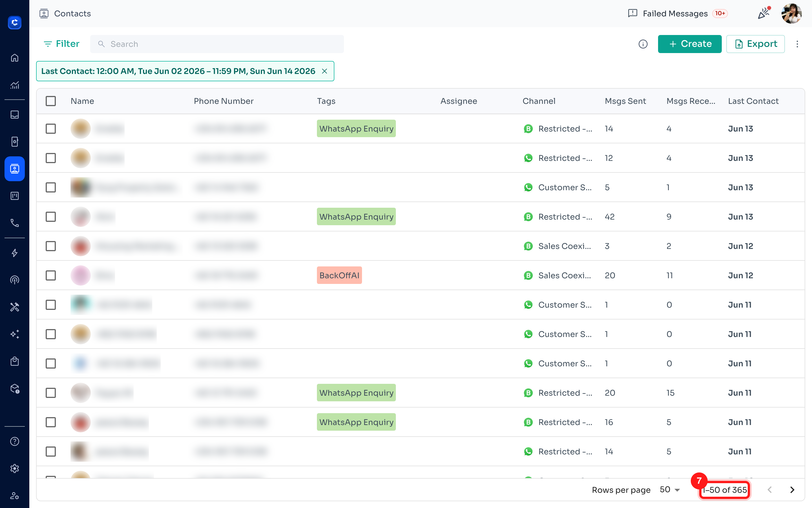Click the Assignee column header
Screen dimensions: 812x508
click(459, 101)
